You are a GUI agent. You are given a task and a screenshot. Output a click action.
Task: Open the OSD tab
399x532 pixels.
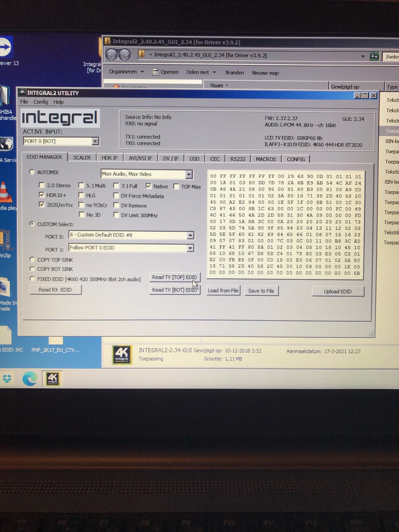pyautogui.click(x=194, y=159)
